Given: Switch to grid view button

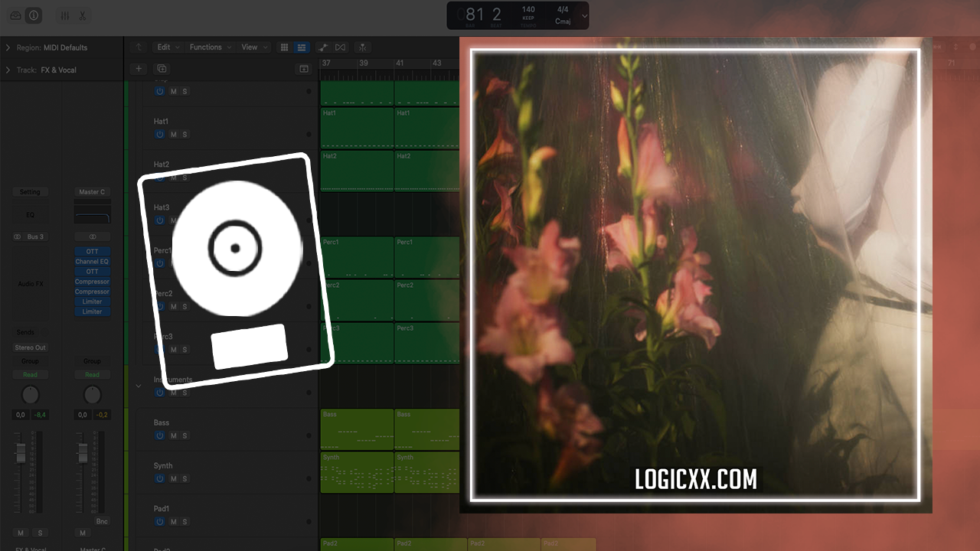Looking at the screenshot, I should pyautogui.click(x=284, y=47).
